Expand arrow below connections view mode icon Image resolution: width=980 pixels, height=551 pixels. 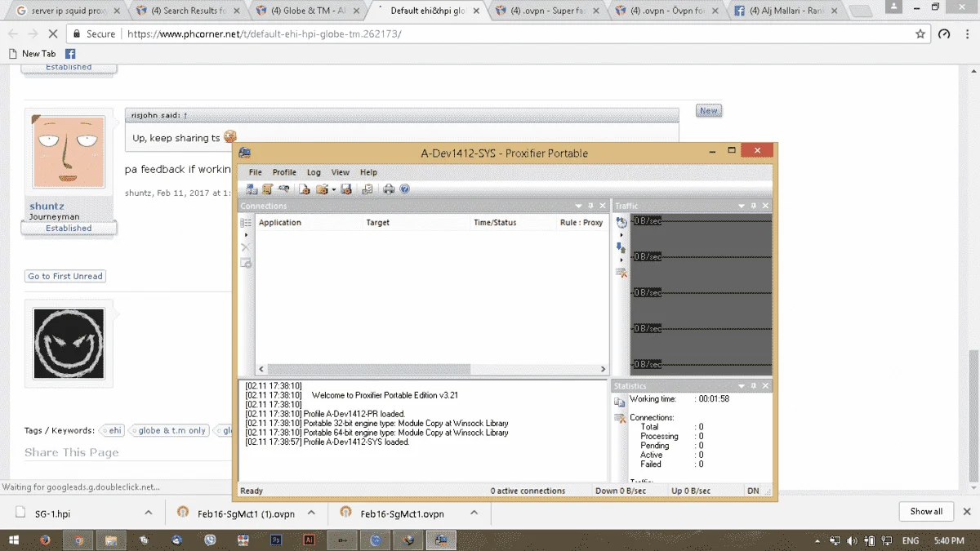click(246, 235)
